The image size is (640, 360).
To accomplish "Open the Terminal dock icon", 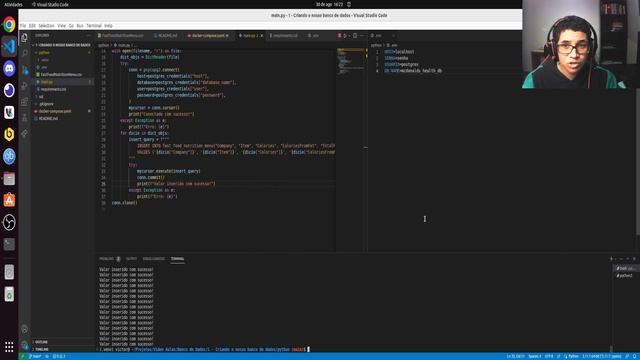I will [9, 244].
